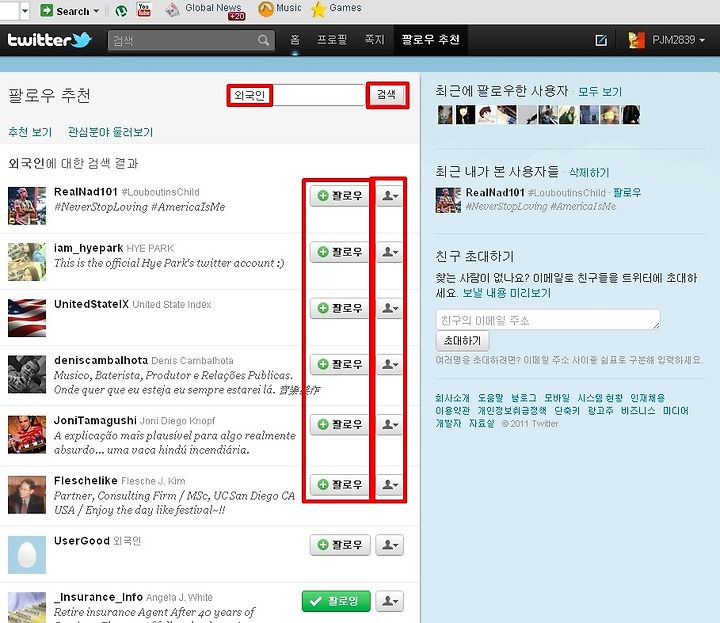This screenshot has height=623, width=720.
Task: Open 쪽지 messages nav item
Action: 374,40
